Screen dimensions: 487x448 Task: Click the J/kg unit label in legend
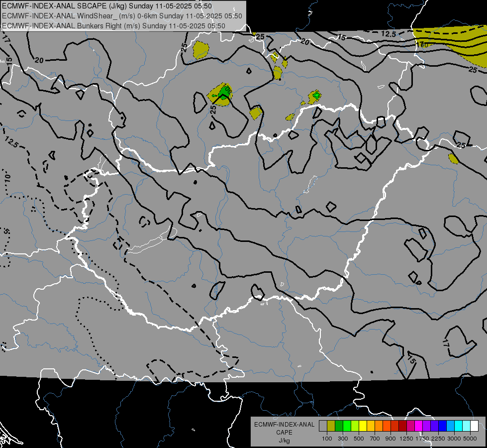pos(284,441)
